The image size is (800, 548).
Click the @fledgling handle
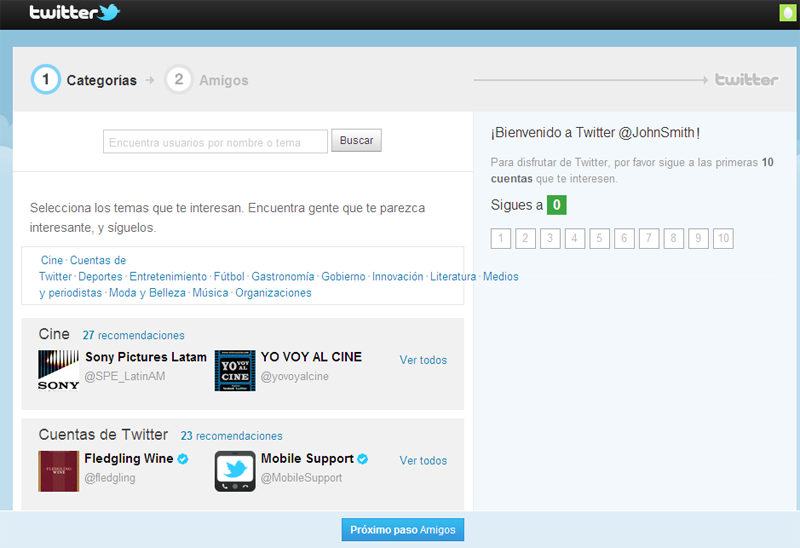pyautogui.click(x=110, y=478)
